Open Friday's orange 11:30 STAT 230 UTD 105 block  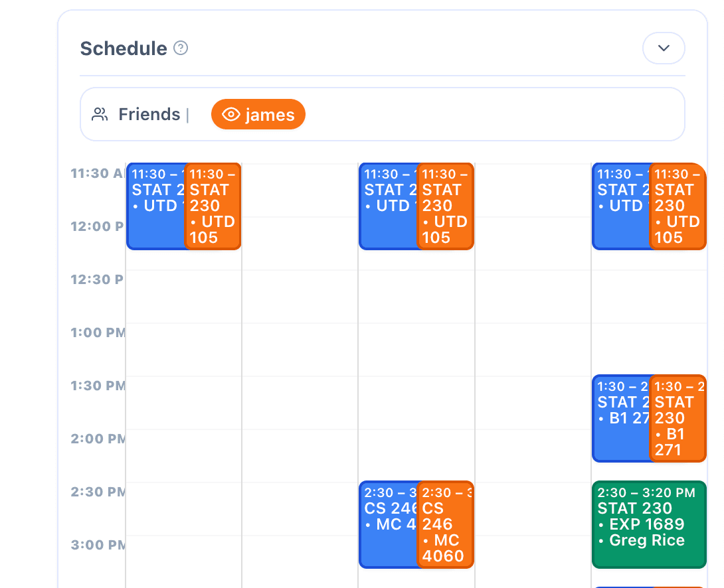[678, 206]
